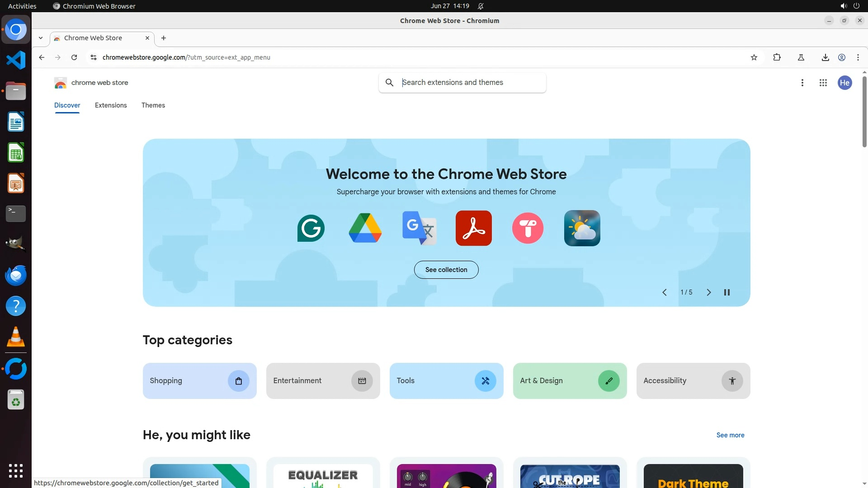The image size is (868, 488).
Task: Click the weather extension icon in the banner
Action: tap(582, 228)
